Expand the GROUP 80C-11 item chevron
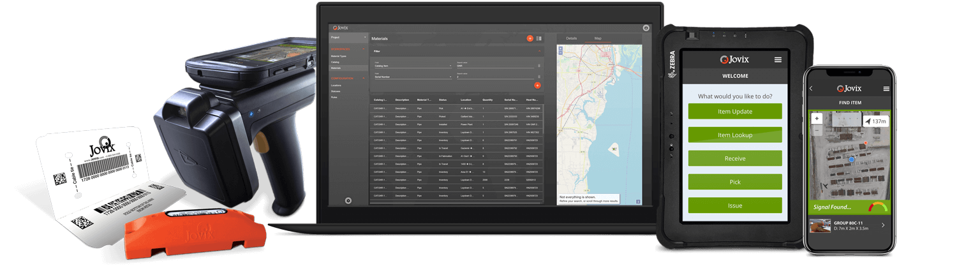 (883, 225)
